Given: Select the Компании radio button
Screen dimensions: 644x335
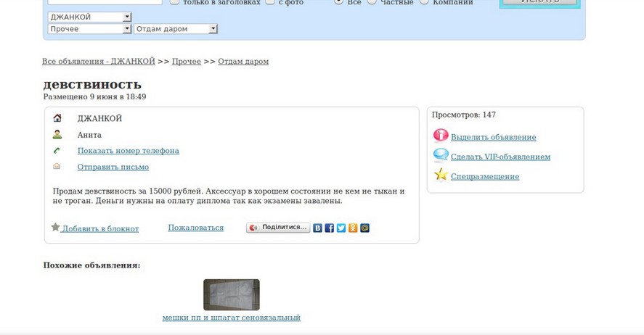Looking at the screenshot, I should pyautogui.click(x=424, y=1).
